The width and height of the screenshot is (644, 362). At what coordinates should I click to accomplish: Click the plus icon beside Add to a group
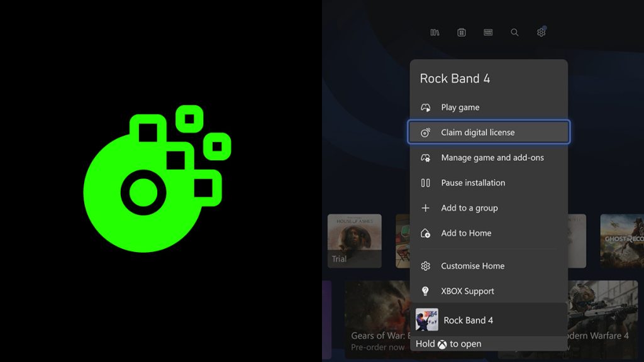[x=426, y=208]
